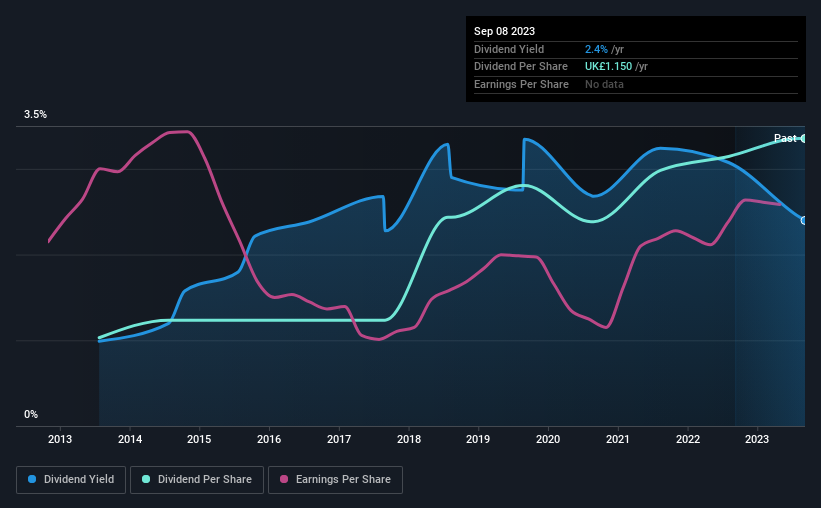Click the teal Dividend Per Share legend dot
Viewport: 821px width, 508px height.
(x=146, y=479)
